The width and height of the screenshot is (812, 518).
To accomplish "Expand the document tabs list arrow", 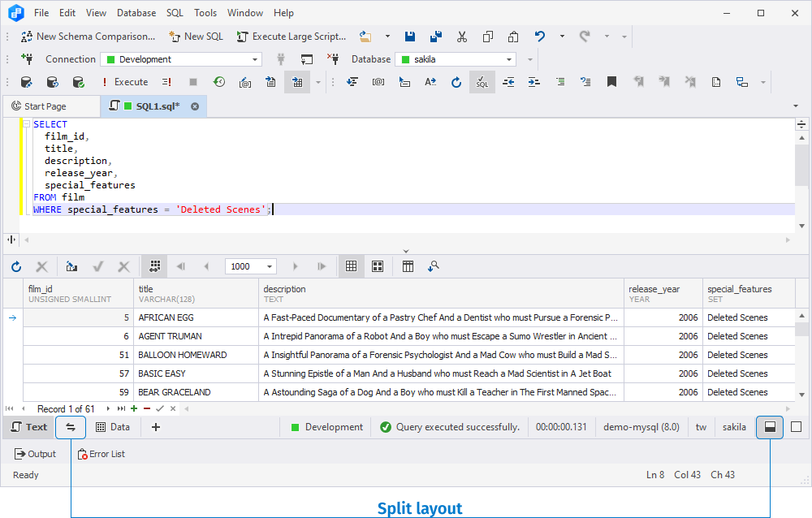I will point(796,106).
